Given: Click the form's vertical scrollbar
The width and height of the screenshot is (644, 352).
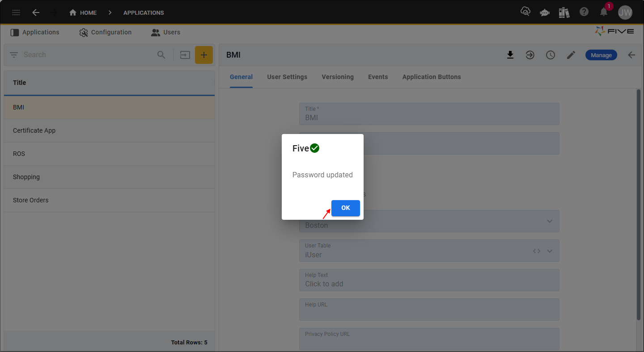Looking at the screenshot, I should (x=638, y=205).
